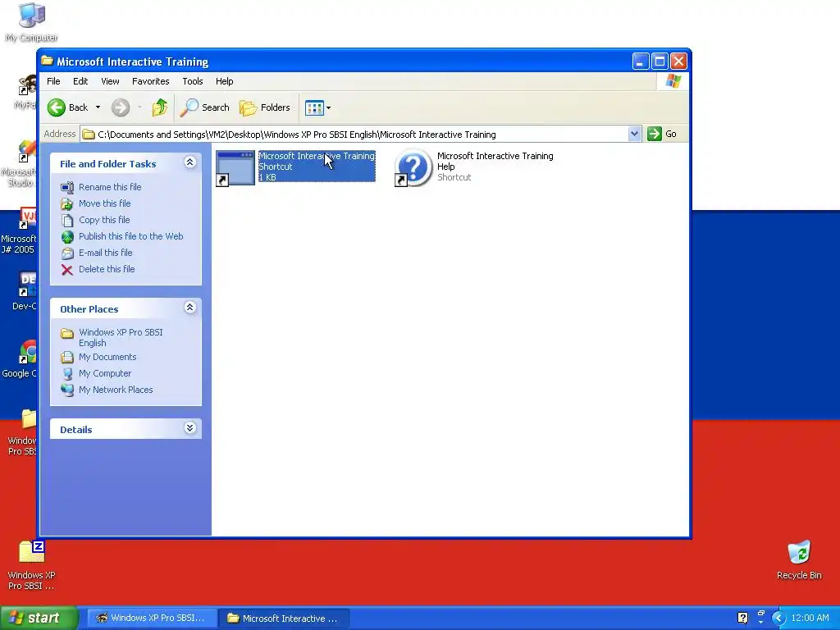Select the Recycle Bin desktop icon
This screenshot has height=630, width=840.
[799, 559]
